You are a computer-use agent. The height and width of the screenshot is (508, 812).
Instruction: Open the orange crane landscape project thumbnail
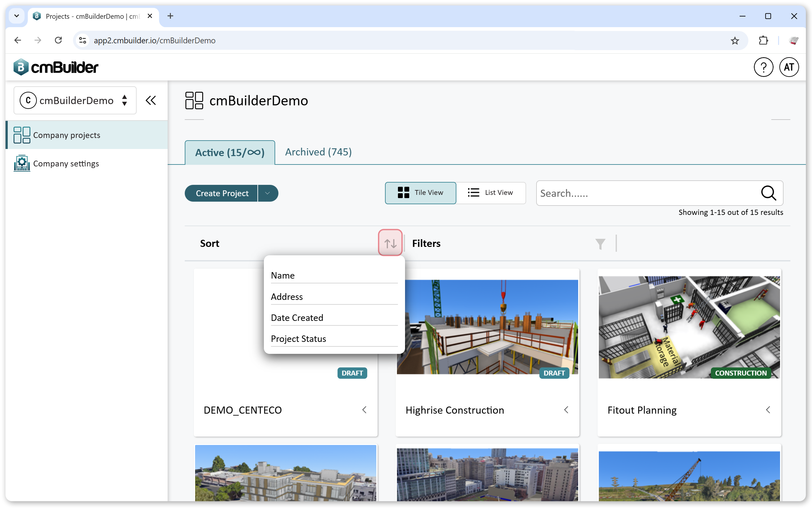(x=689, y=476)
